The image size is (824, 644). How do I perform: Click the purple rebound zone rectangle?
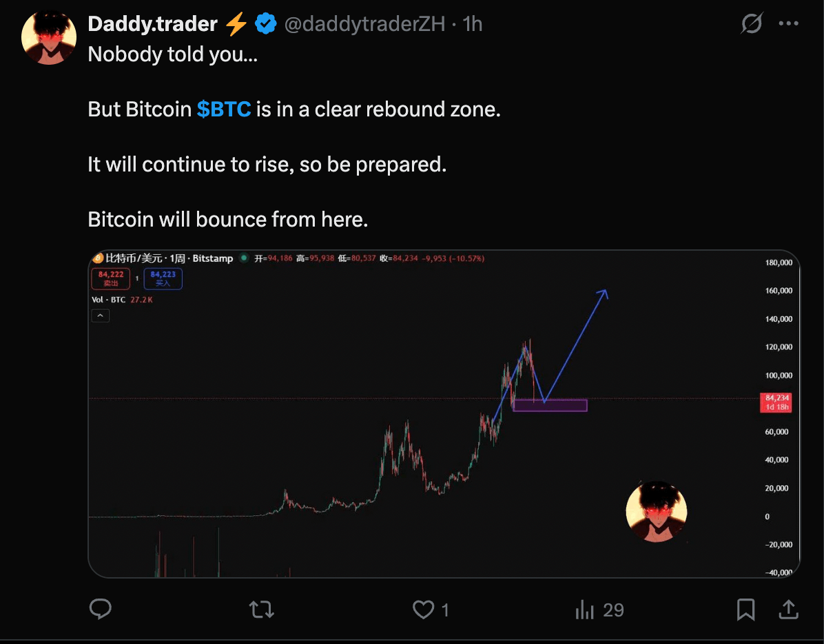[x=565, y=406]
